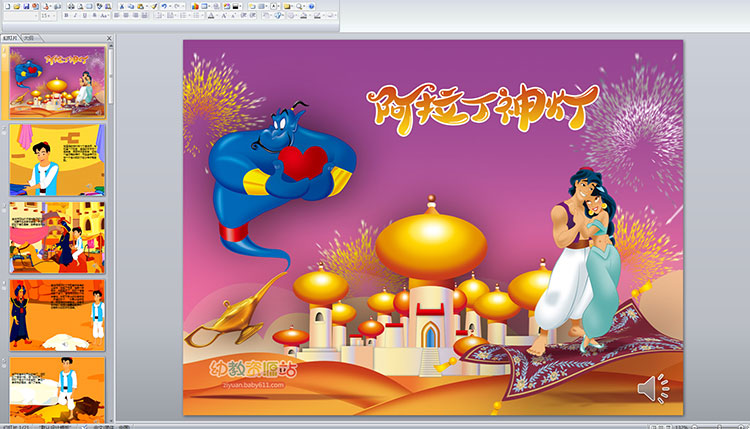This screenshot has height=429, width=750.
Task: Toggle Underline formatting
Action: pos(85,15)
